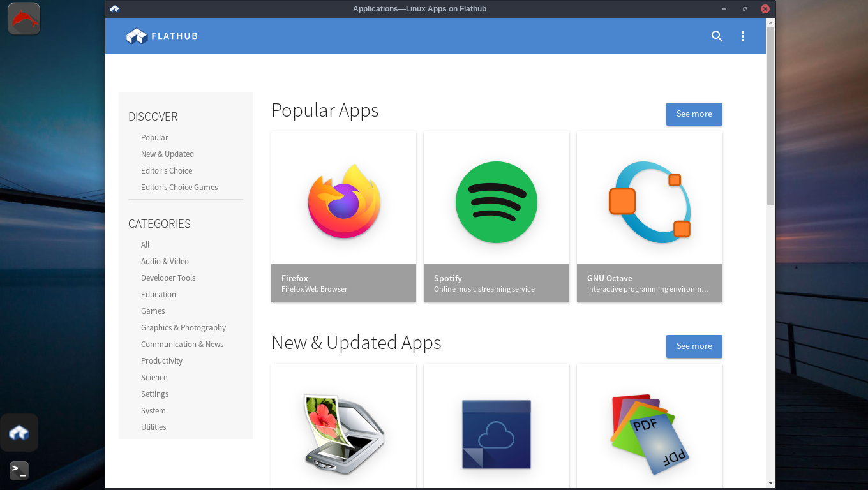868x490 pixels.
Task: Select the Developer Tools category
Action: pyautogui.click(x=168, y=278)
